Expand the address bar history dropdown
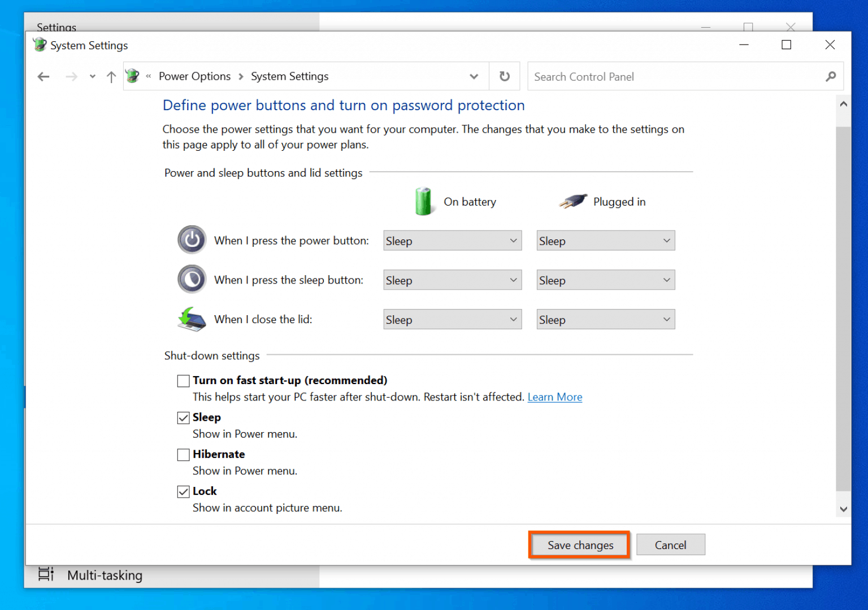This screenshot has height=610, width=868. 474,76
